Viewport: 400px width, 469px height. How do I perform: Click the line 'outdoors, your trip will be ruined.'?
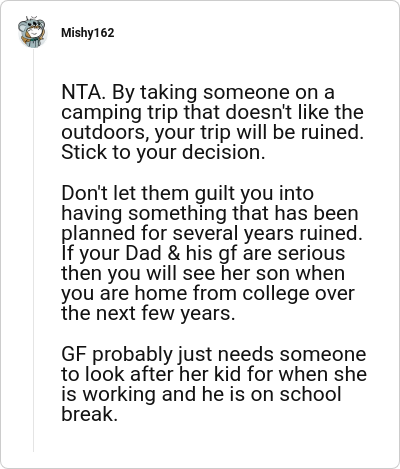click(212, 132)
